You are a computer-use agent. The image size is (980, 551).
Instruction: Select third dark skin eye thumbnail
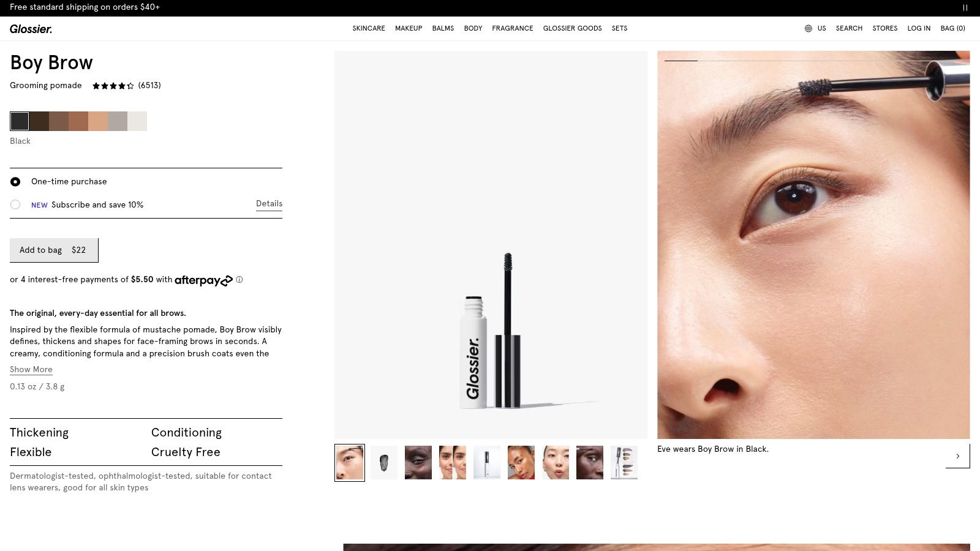pos(418,463)
